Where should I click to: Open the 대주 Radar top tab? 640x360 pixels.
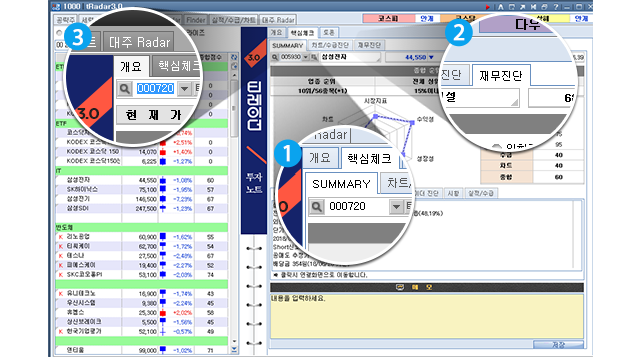click(278, 20)
